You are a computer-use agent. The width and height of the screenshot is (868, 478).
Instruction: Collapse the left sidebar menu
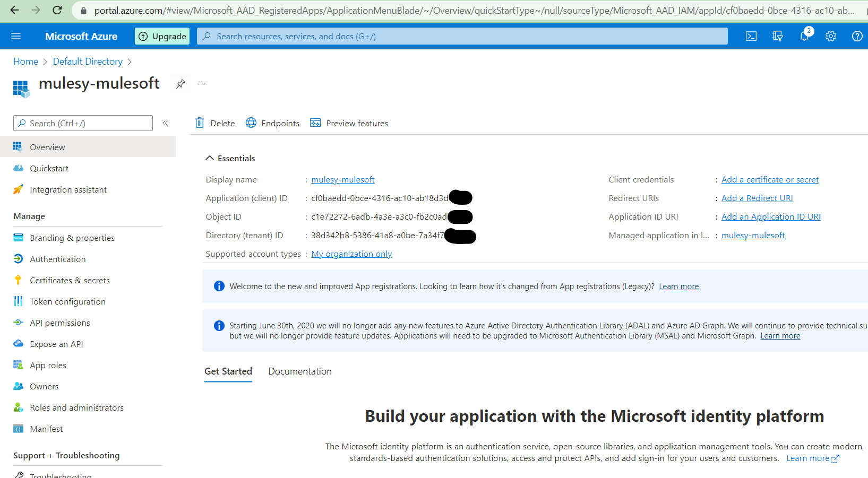click(165, 123)
